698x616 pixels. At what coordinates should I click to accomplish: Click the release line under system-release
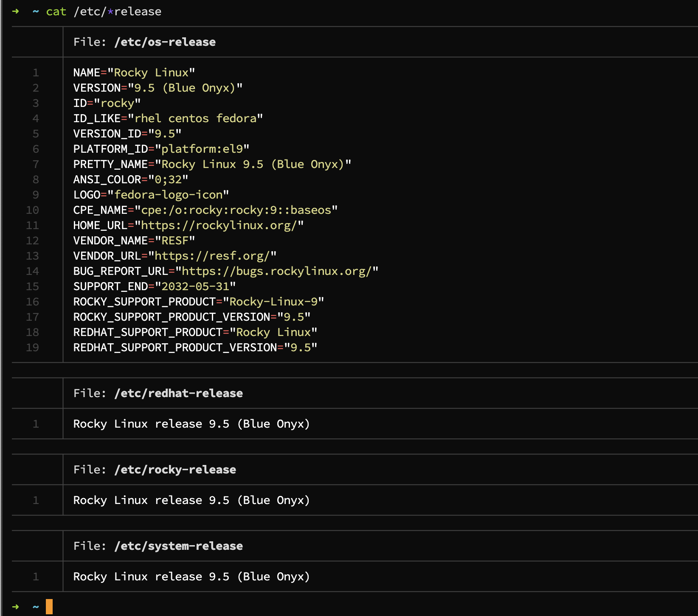tap(191, 577)
